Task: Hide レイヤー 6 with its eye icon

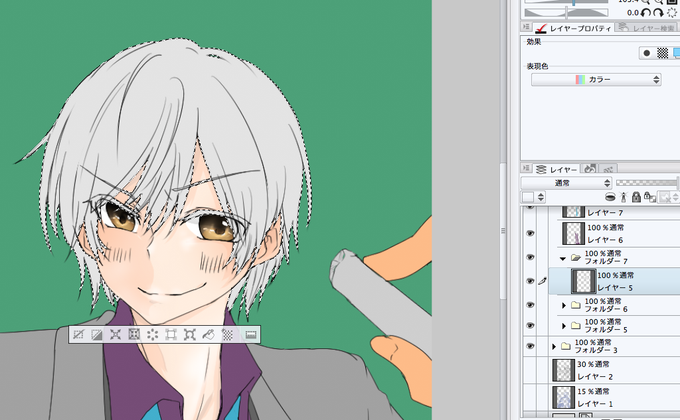Action: tap(530, 233)
